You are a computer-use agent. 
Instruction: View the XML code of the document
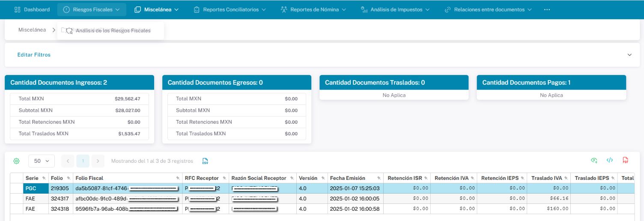coord(610,161)
